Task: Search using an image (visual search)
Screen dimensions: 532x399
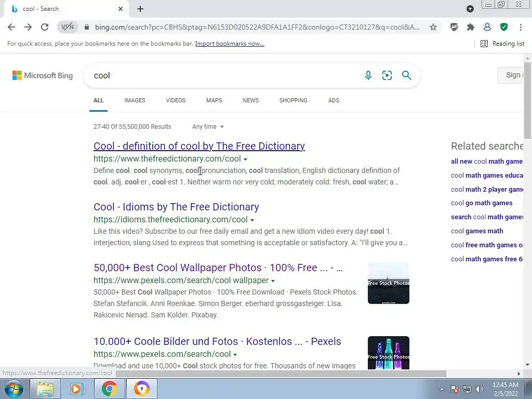Action: pyautogui.click(x=387, y=75)
